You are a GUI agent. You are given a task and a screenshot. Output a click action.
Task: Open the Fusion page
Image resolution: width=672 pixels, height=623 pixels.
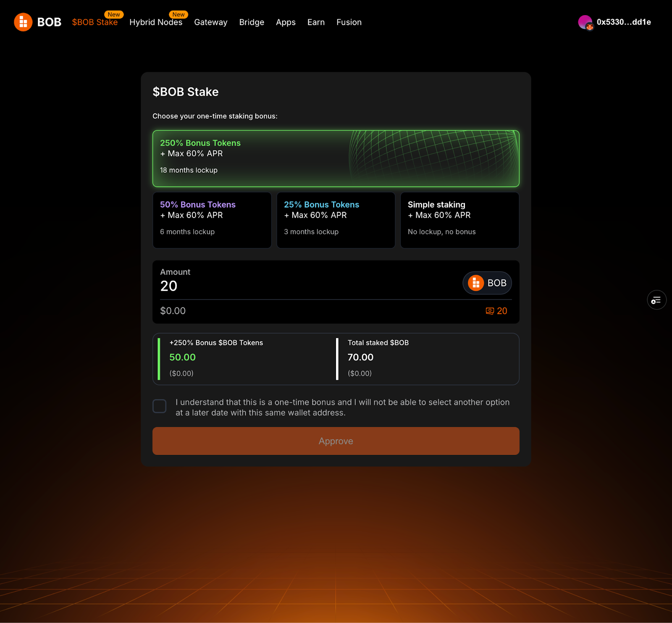point(349,22)
